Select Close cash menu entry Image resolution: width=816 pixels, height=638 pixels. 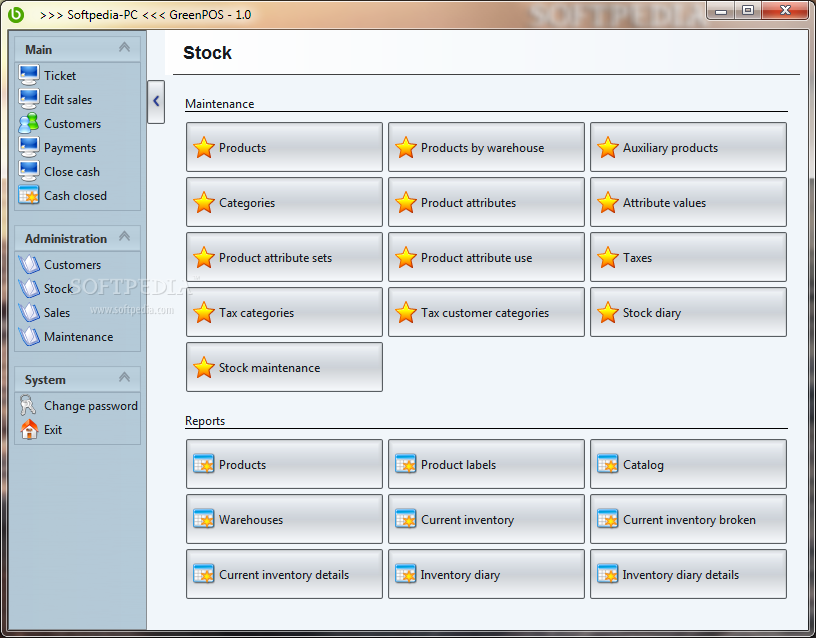pos(72,172)
